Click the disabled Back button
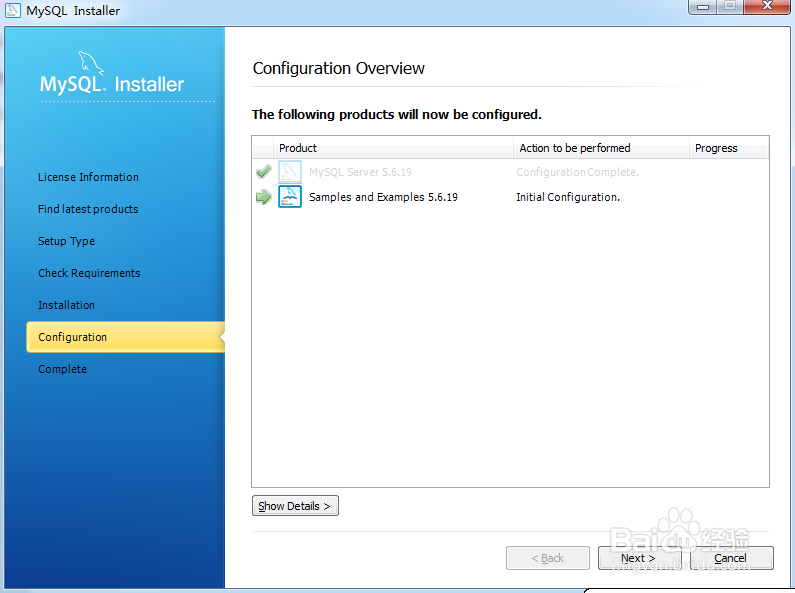Screen dimensions: 795x593 pos(548,558)
